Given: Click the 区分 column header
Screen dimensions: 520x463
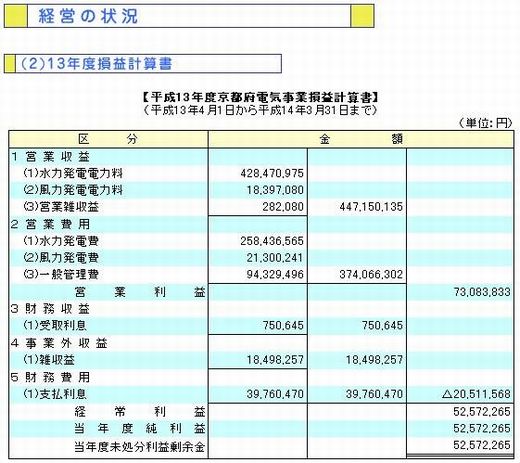Looking at the screenshot, I should pyautogui.click(x=108, y=139).
